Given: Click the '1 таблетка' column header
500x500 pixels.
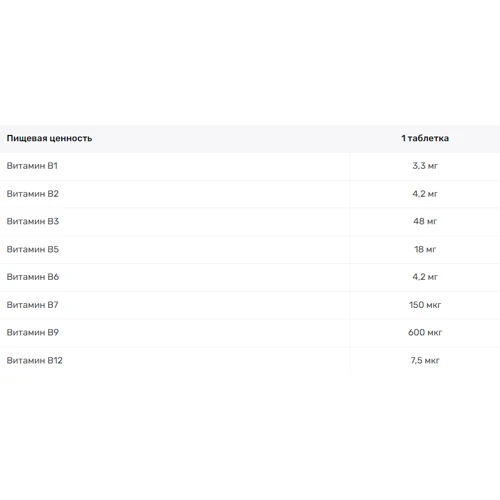Looking at the screenshot, I should point(425,138).
